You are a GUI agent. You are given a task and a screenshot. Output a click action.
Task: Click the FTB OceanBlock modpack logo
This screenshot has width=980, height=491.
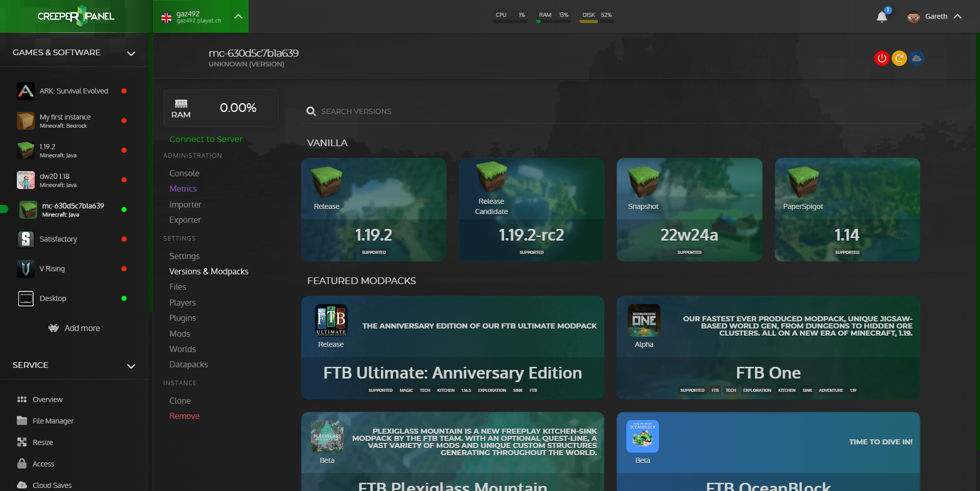point(643,436)
